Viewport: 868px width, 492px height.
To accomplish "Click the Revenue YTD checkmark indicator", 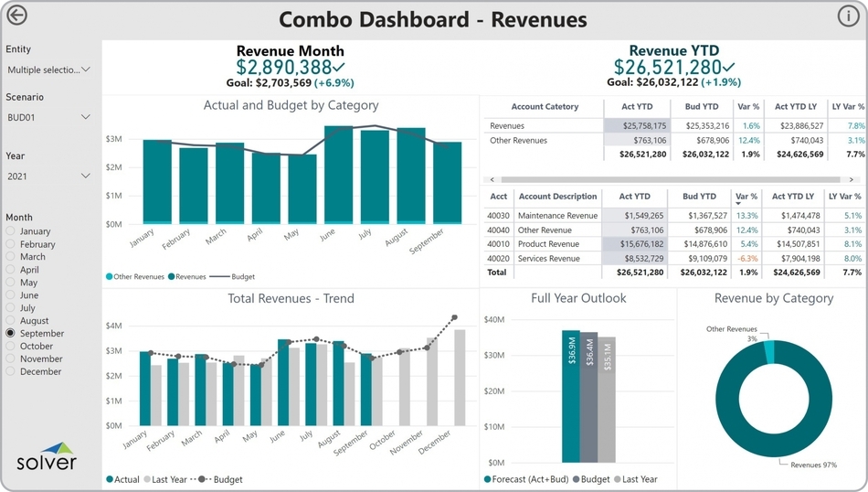I will [729, 68].
